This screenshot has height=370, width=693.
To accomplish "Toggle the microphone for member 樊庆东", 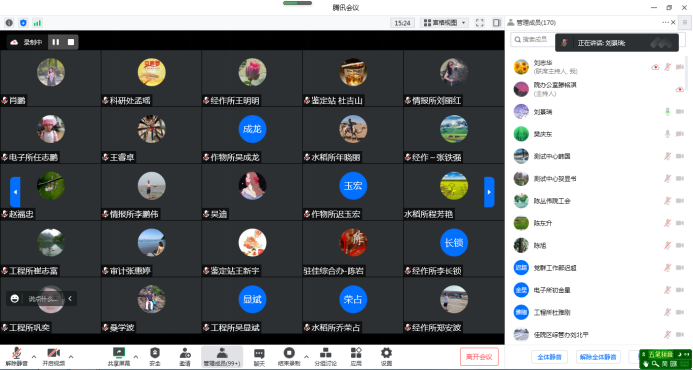I will click(667, 134).
